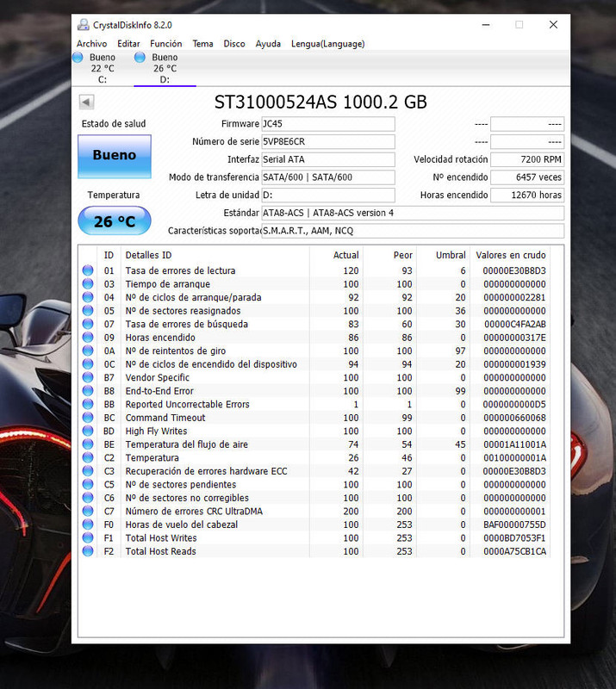Close the CrystalDiskInfo window
This screenshot has height=689, width=616.
554,25
